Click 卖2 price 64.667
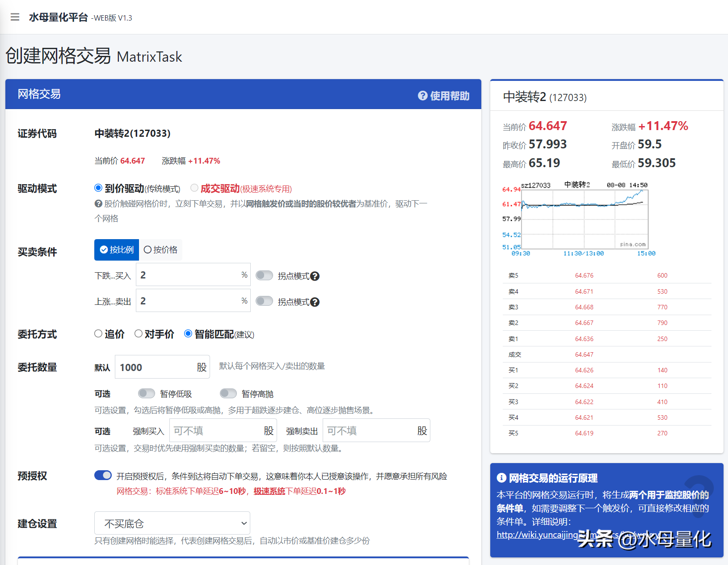 coord(584,323)
